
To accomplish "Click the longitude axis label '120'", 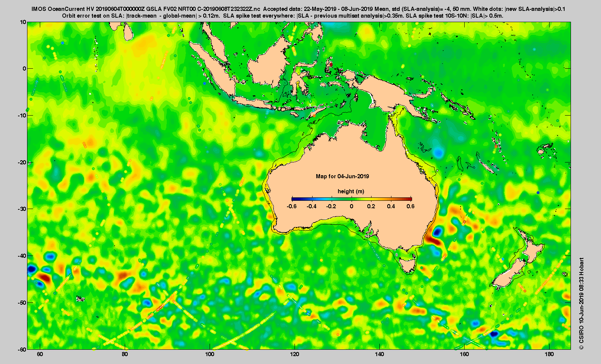I will 294,354.
